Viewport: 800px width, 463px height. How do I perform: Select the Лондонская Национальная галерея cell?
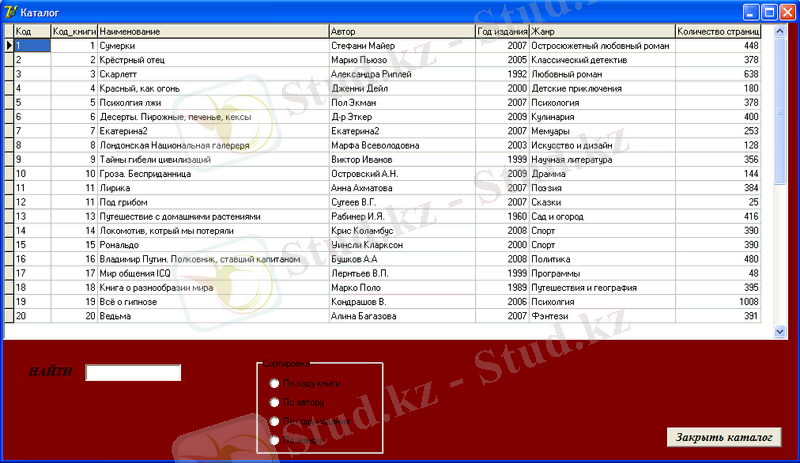213,145
